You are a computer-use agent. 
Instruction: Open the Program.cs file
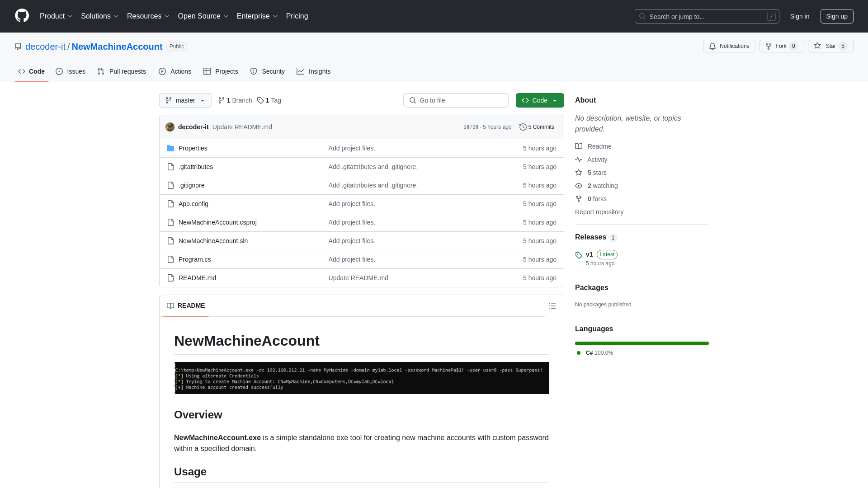[194, 259]
